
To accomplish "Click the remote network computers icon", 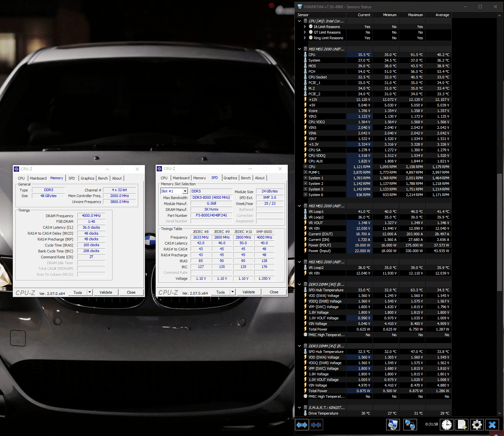I will 410,425.
